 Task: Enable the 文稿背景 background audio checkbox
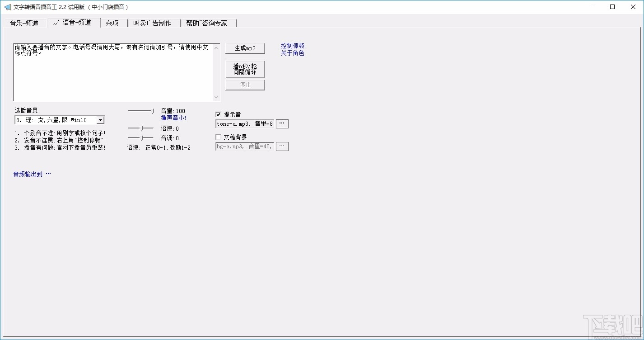(218, 137)
